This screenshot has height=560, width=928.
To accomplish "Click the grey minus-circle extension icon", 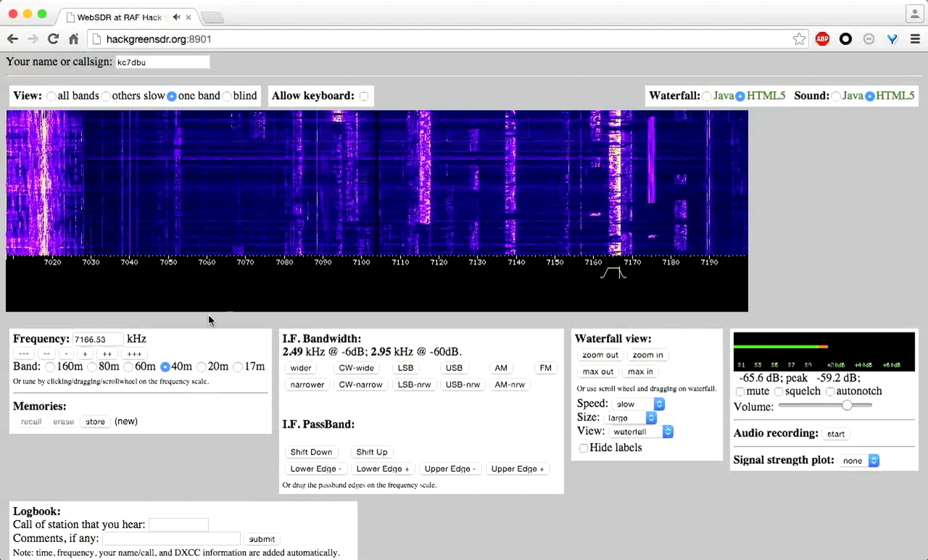I will click(x=869, y=39).
